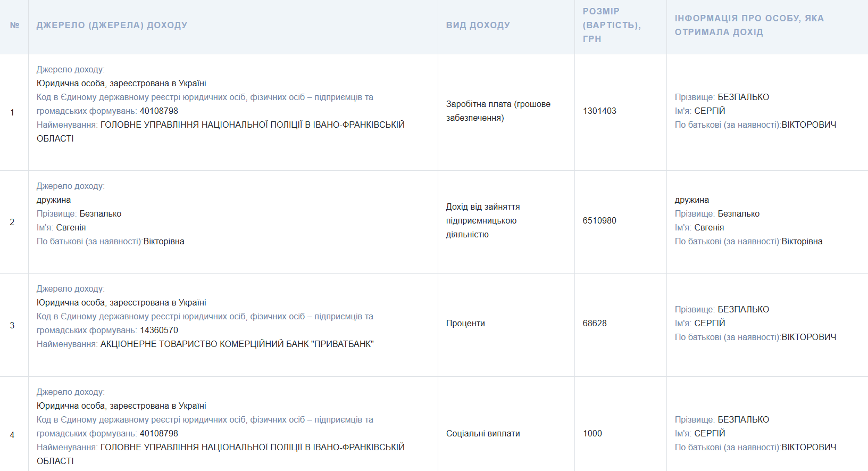The height and width of the screenshot is (471, 868).
Task: Click the "ПРИВАТБАНК" organization name
Action: tap(237, 344)
